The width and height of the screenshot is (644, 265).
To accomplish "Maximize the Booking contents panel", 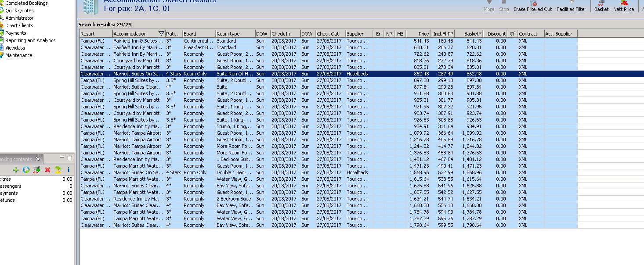I will point(69,158).
